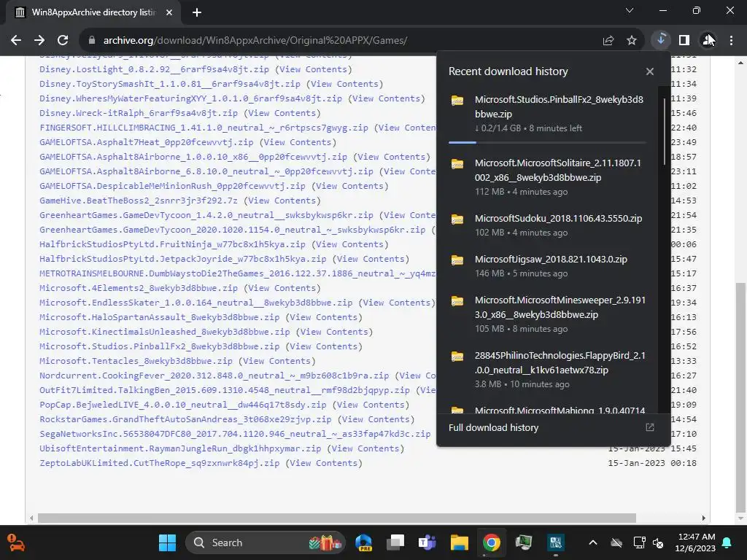Image resolution: width=747 pixels, height=560 pixels.
Task: Click folder icon of FlappyBird download
Action: pos(457,356)
